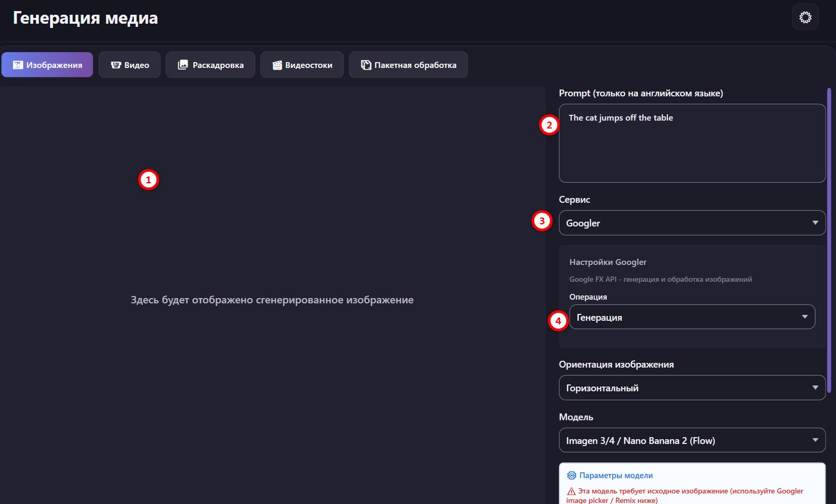Click the Параметры модели heading
Viewport: 836px width, 504px height.
pos(616,475)
